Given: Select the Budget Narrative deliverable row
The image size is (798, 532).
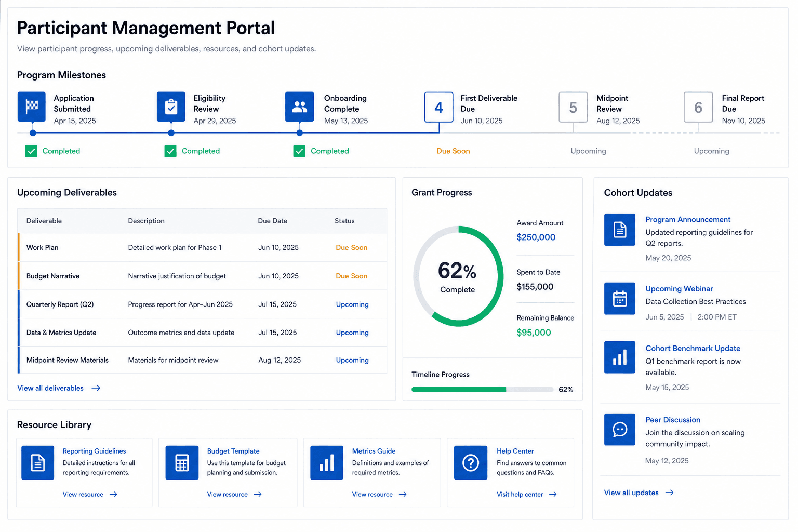Looking at the screenshot, I should coord(202,276).
